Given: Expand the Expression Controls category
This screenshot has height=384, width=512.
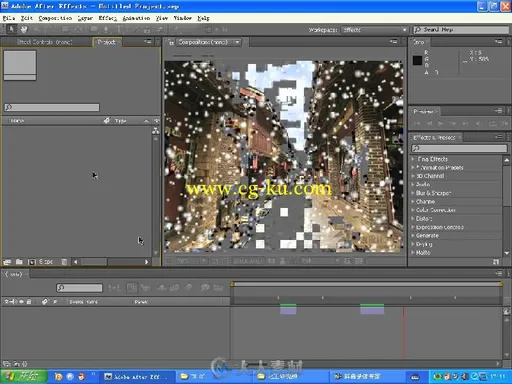Looking at the screenshot, I should (x=413, y=227).
